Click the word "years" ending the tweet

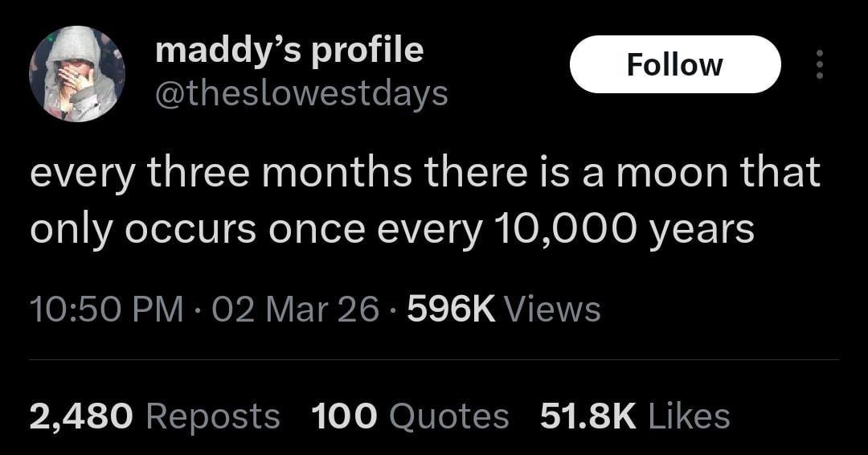pyautogui.click(x=702, y=230)
